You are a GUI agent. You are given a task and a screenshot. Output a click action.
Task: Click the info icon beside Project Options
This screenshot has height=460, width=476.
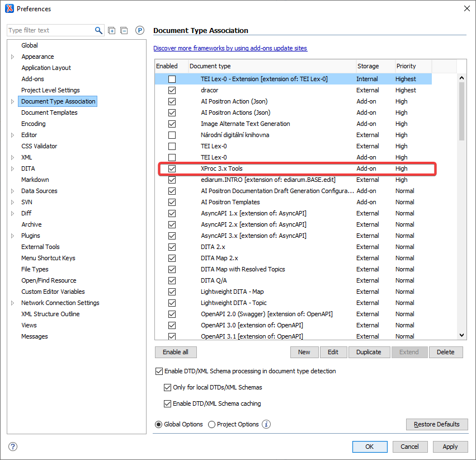tap(266, 424)
